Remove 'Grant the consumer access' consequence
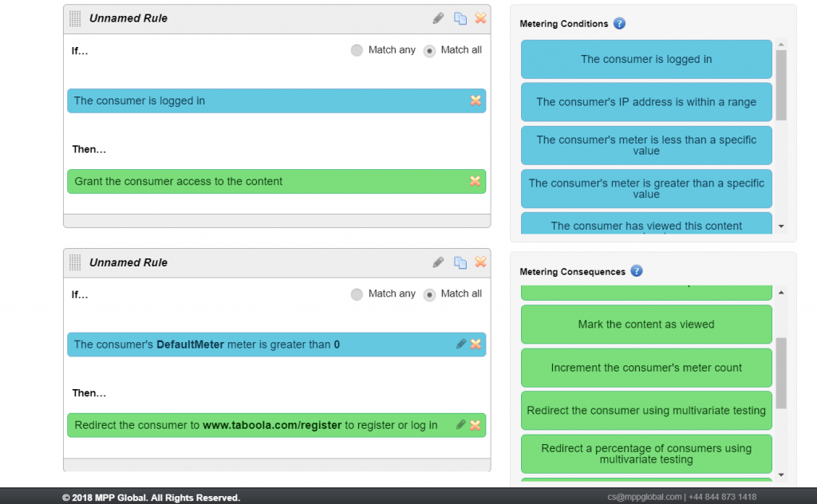 [476, 182]
